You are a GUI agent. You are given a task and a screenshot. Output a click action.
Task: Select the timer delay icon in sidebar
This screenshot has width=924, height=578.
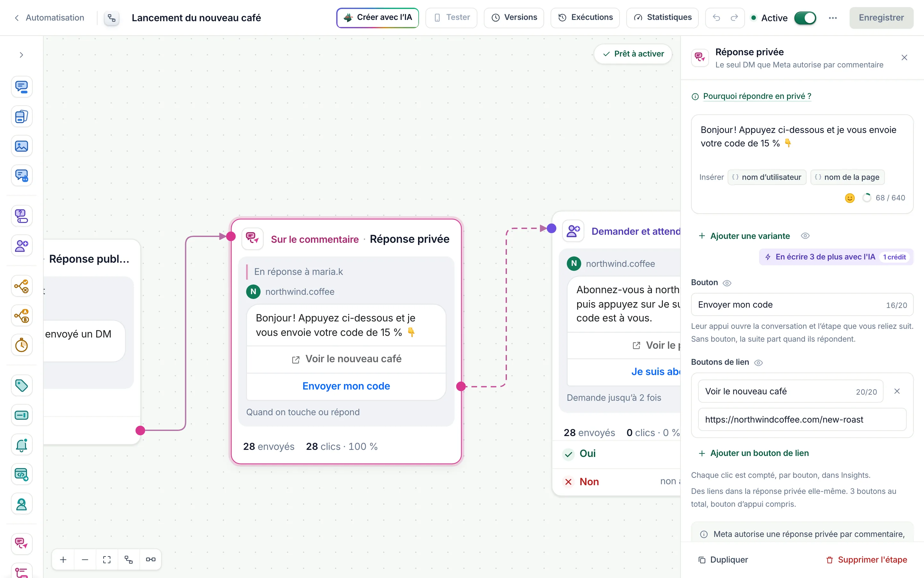(21, 345)
